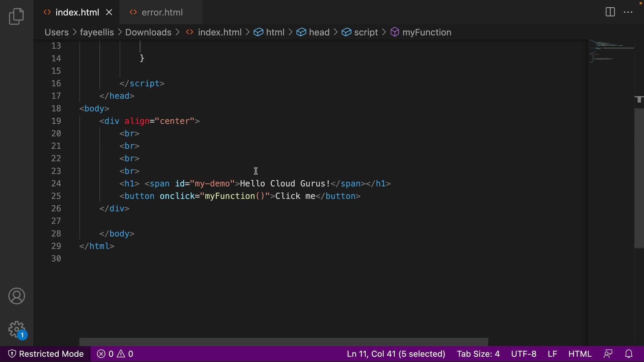Click the Split Editor icon
Image resolution: width=644 pixels, height=362 pixels.
click(610, 12)
